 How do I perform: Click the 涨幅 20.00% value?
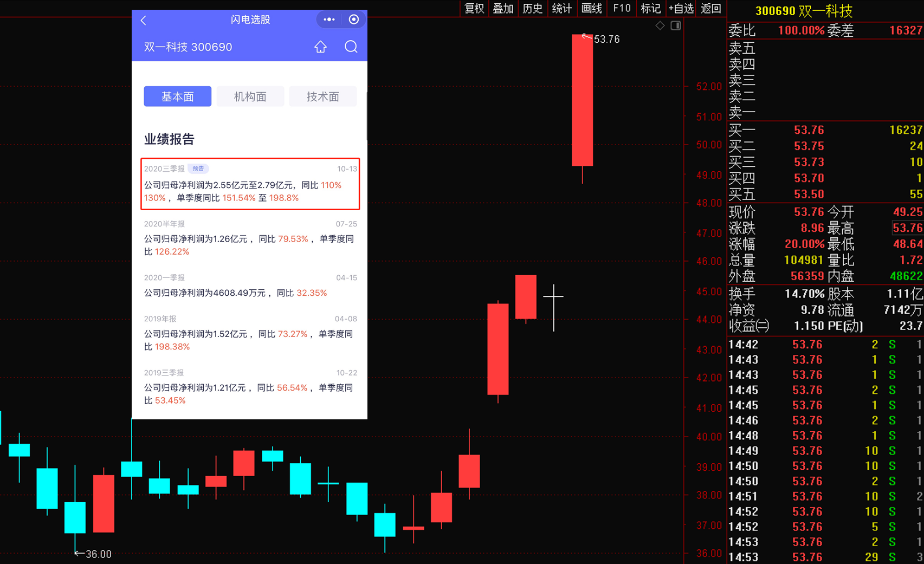coord(804,244)
